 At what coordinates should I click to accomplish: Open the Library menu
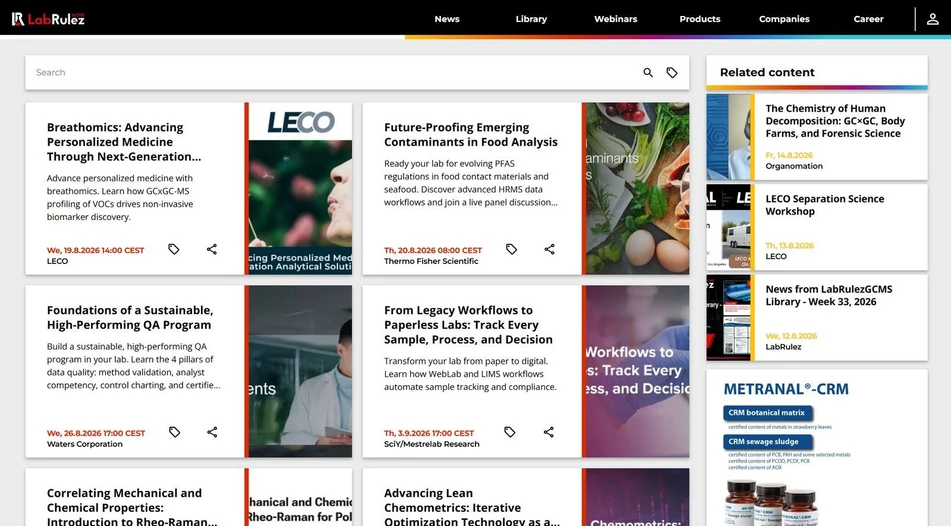(x=531, y=19)
